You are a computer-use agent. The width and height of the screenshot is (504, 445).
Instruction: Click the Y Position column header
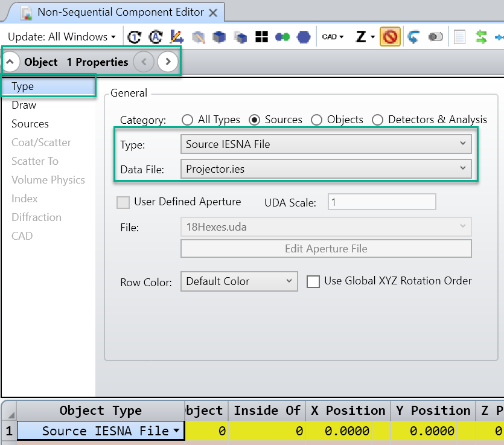click(433, 411)
